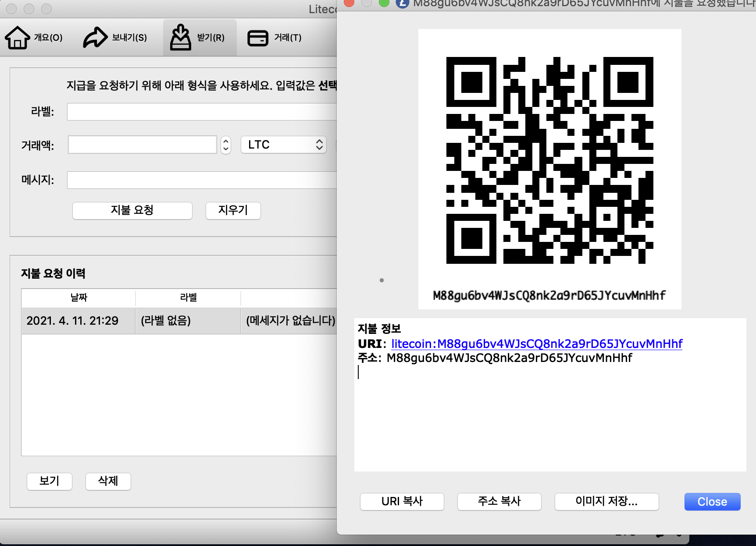Image resolution: width=756 pixels, height=546 pixels.
Task: Open the litecoin: URI link
Action: pos(537,344)
